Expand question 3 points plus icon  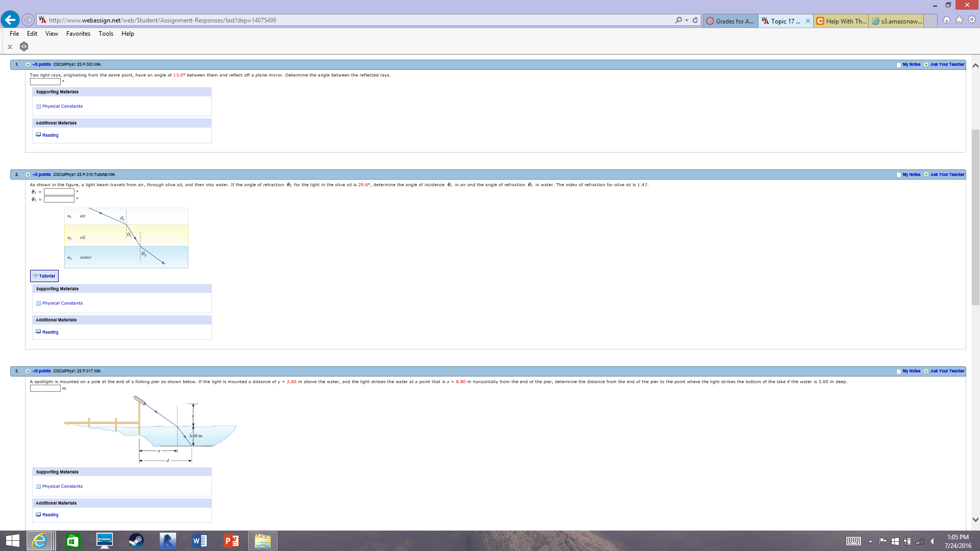[28, 371]
